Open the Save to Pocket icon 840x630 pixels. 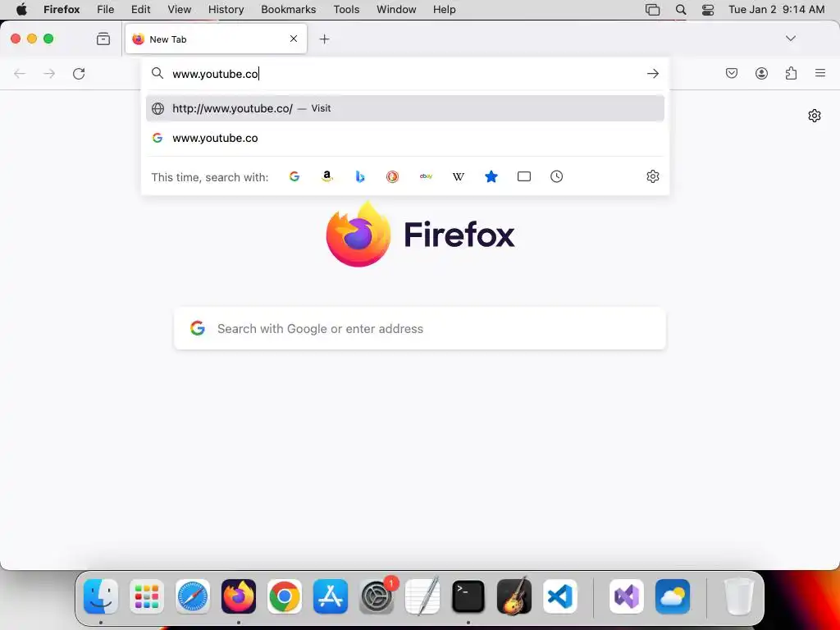(x=732, y=73)
